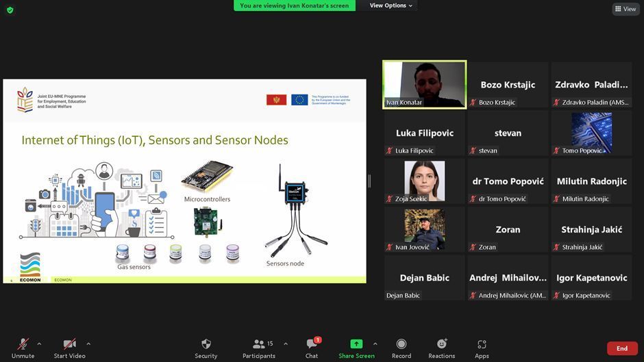
Task: Click the green encryption shield icon
Action: point(10,10)
